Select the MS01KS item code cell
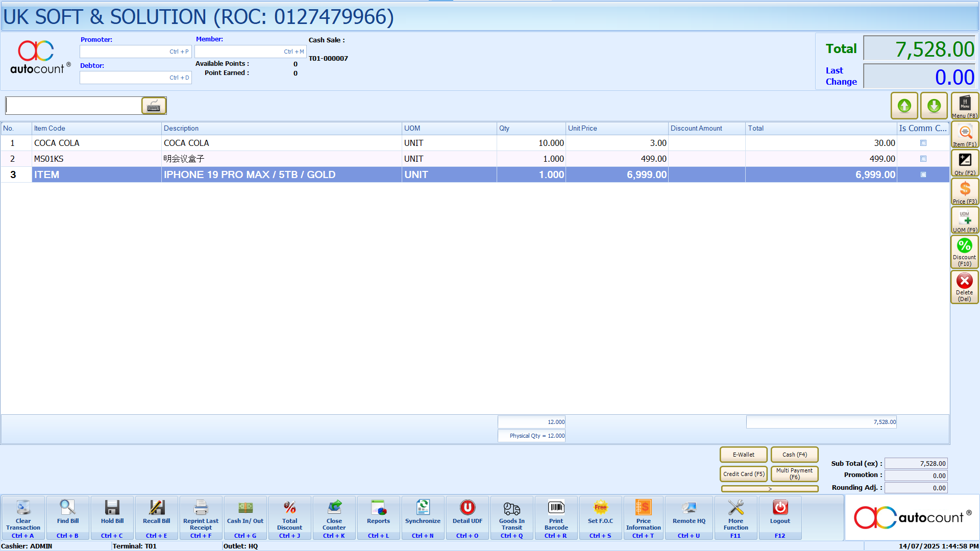The width and height of the screenshot is (980, 551). click(x=96, y=159)
